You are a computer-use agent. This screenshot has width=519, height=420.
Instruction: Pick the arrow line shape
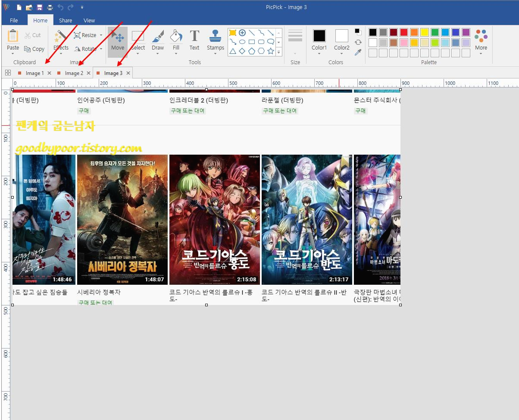click(x=271, y=33)
